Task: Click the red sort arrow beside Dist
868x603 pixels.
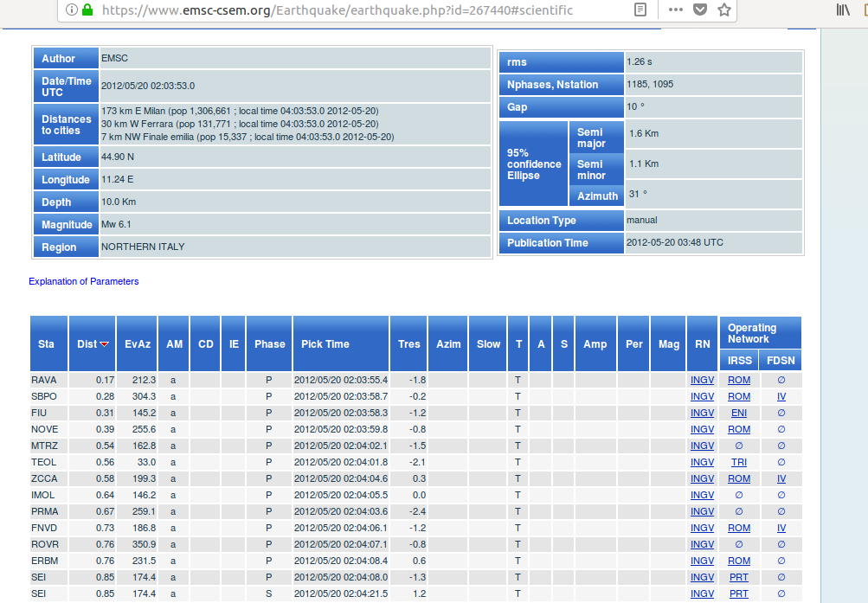Action: coord(105,344)
